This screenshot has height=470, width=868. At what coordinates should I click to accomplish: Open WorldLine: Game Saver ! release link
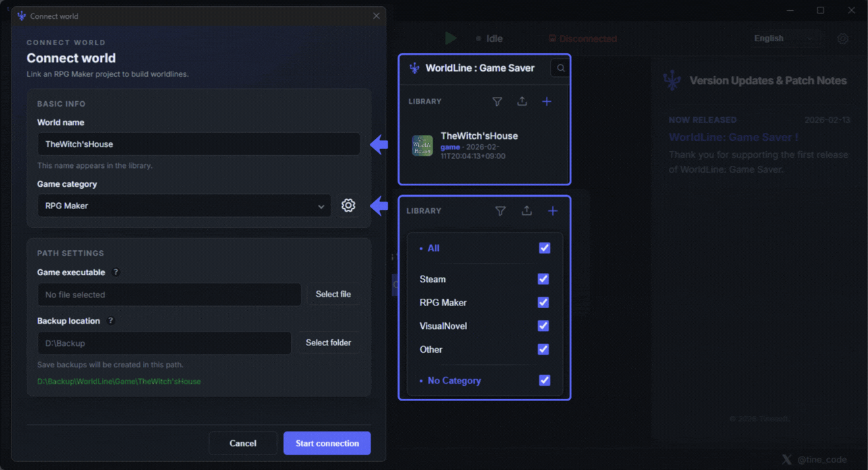[734, 137]
